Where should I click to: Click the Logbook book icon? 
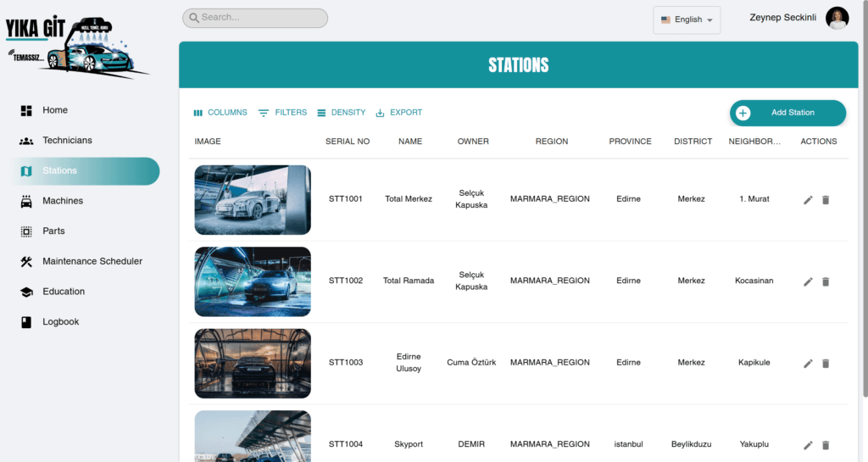click(26, 322)
